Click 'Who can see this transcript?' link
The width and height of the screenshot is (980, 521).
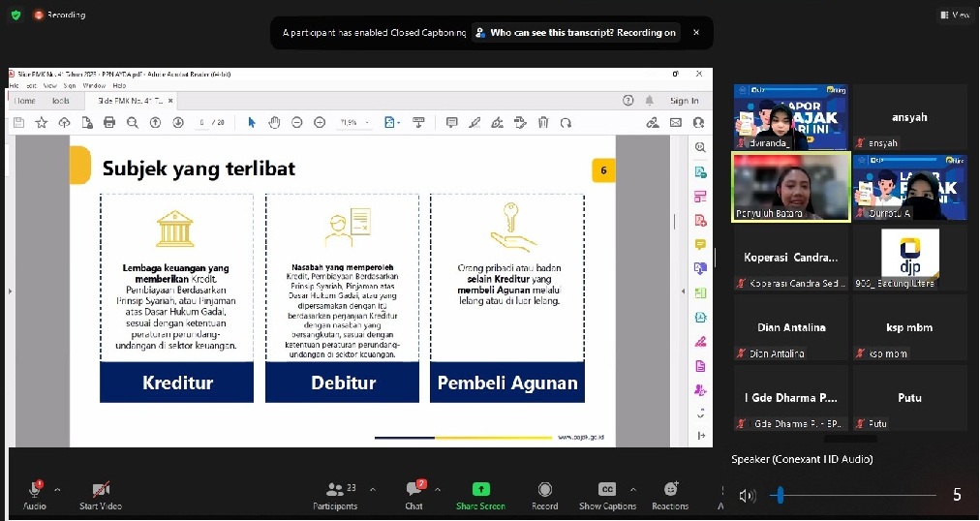(551, 33)
